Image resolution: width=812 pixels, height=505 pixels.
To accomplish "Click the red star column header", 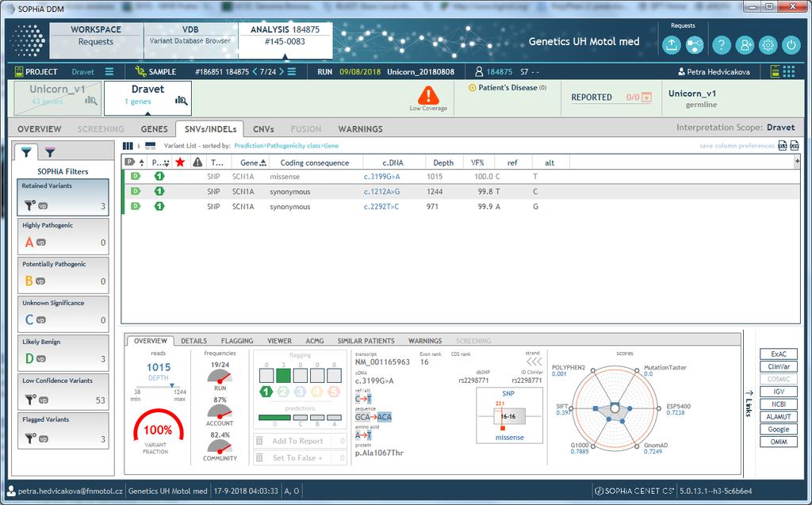I will 180,163.
